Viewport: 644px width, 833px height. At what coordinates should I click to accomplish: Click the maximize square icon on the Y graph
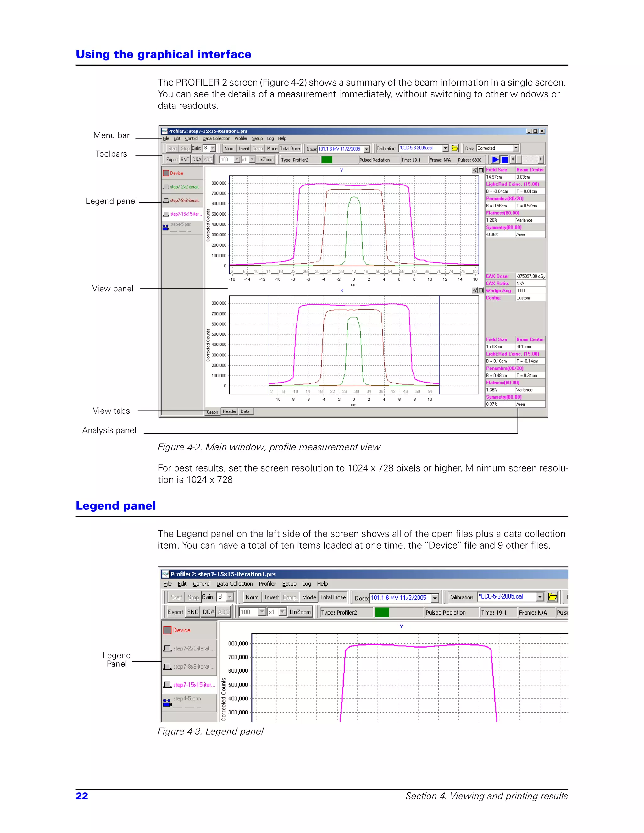coord(481,170)
